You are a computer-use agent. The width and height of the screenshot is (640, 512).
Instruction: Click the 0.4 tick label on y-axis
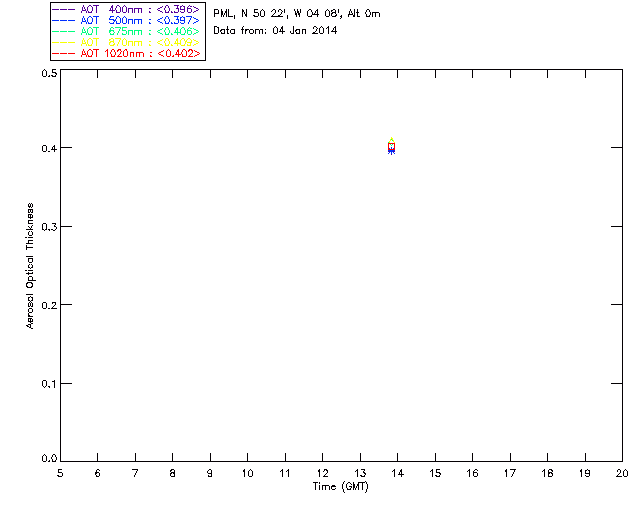pyautogui.click(x=47, y=149)
